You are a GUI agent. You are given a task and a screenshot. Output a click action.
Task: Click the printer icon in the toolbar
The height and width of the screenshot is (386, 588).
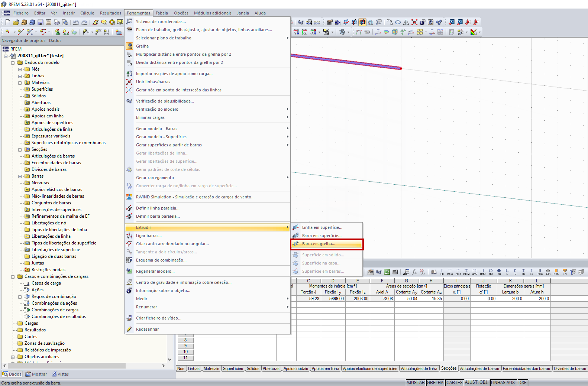tap(57, 22)
